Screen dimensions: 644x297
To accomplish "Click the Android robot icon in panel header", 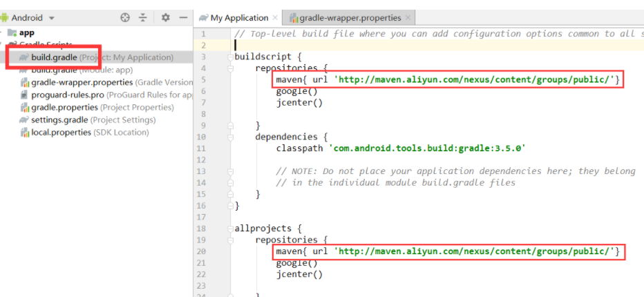I will pyautogui.click(x=5, y=18).
